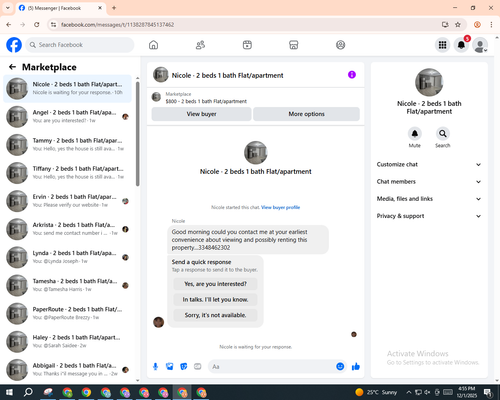Open the Groups icon in top navigation

340,45
